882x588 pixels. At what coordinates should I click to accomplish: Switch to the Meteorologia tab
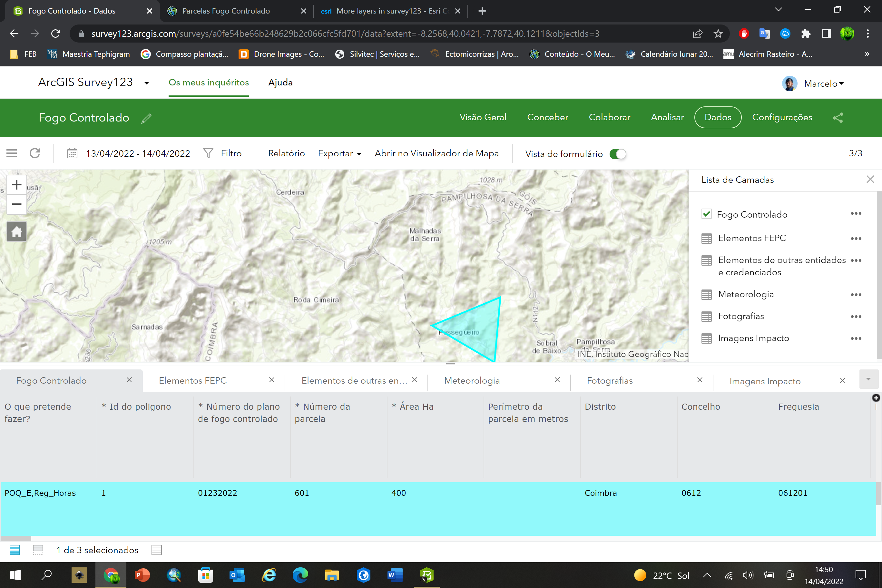[472, 380]
